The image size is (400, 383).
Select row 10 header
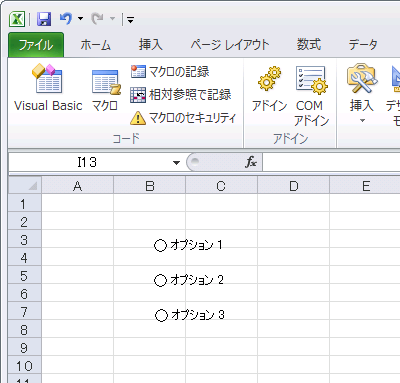coord(25,365)
